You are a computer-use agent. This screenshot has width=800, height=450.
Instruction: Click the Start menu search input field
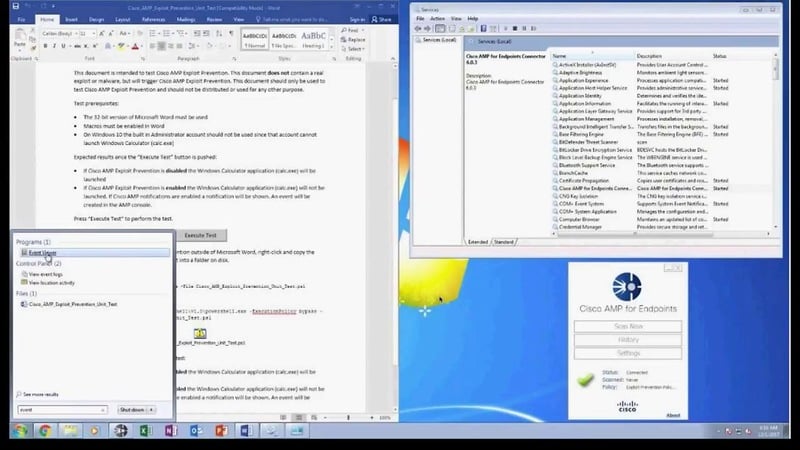(x=63, y=410)
